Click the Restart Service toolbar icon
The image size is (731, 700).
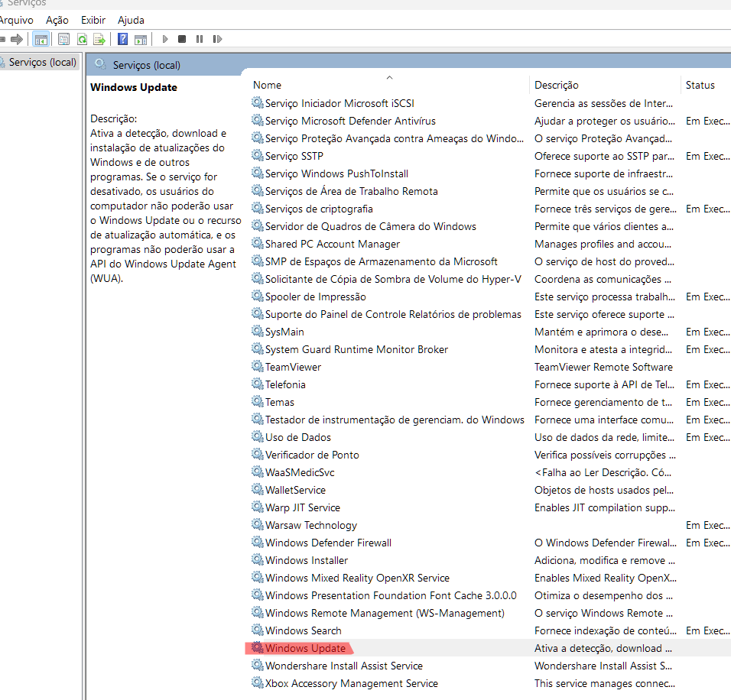[x=217, y=39]
